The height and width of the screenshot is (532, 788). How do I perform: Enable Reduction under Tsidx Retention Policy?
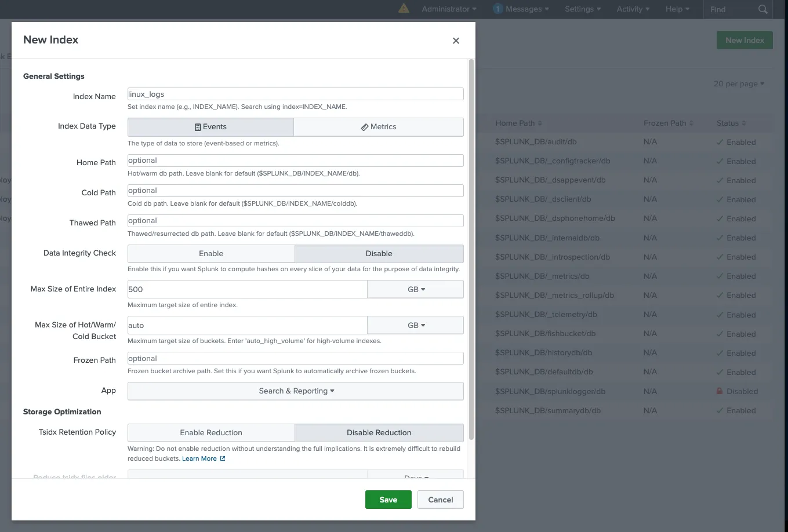(x=210, y=432)
